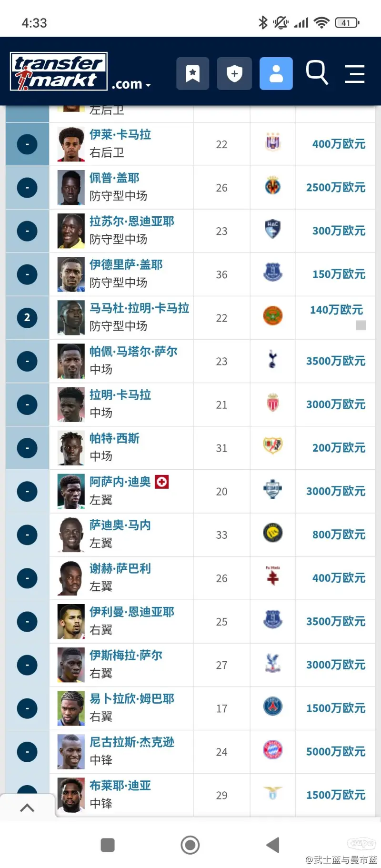Tap the shield plus icon
This screenshot has height=868, width=381.
(x=234, y=74)
